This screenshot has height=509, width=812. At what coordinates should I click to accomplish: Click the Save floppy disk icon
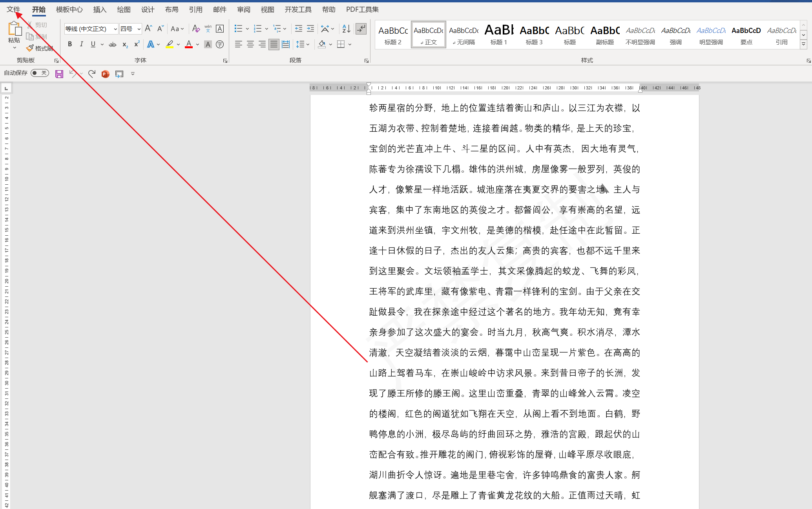59,74
